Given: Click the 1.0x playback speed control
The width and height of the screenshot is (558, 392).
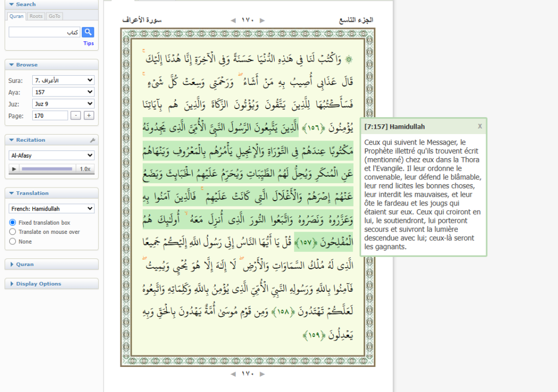Looking at the screenshot, I should point(85,169).
